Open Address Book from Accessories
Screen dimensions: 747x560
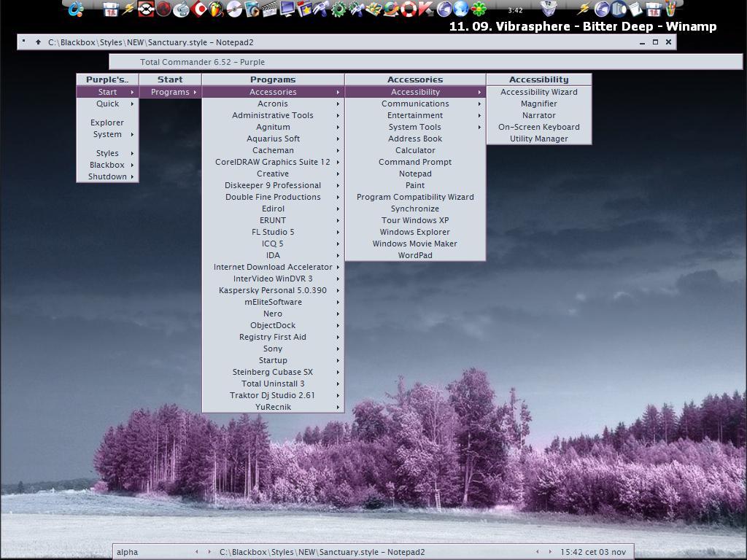tap(415, 139)
